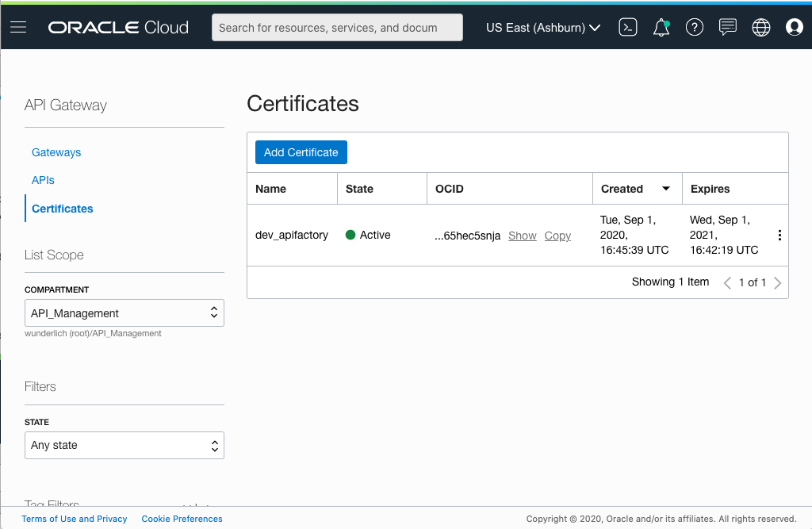Image resolution: width=812 pixels, height=529 pixels.
Task: Open the notifications bell
Action: point(661,26)
